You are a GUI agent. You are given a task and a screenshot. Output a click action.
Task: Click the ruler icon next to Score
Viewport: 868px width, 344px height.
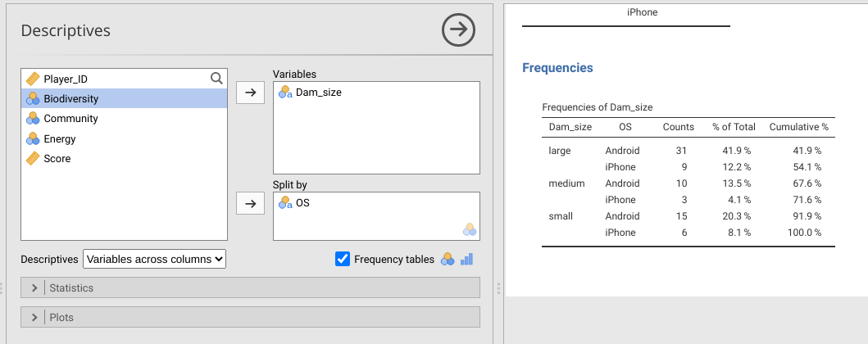tap(33, 159)
